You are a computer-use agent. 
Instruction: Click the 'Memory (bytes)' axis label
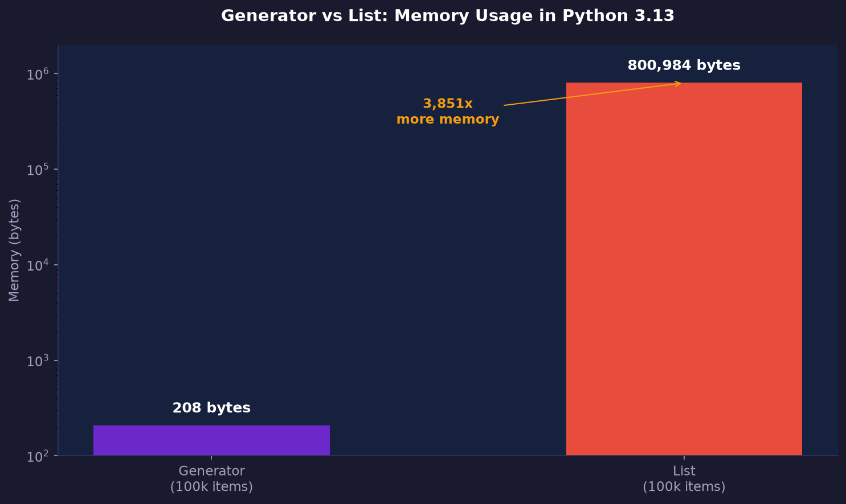click(14, 250)
